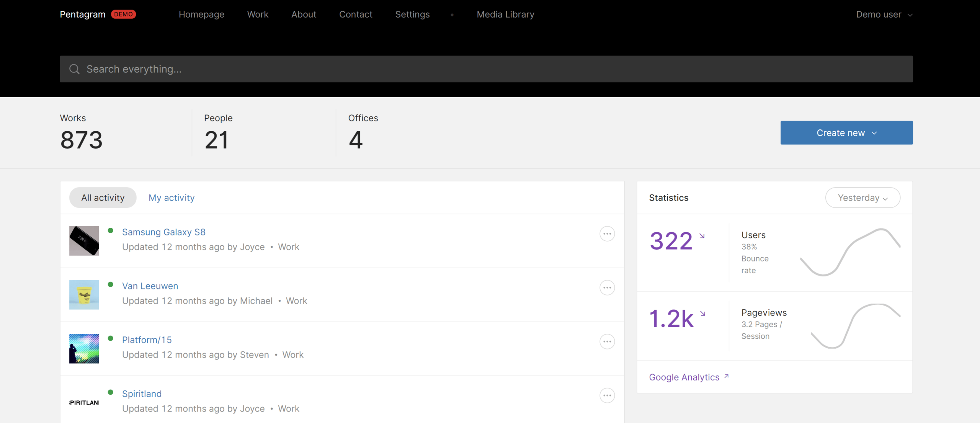The image size is (980, 423).
Task: Go to Homepage in top navigation
Action: (x=201, y=15)
